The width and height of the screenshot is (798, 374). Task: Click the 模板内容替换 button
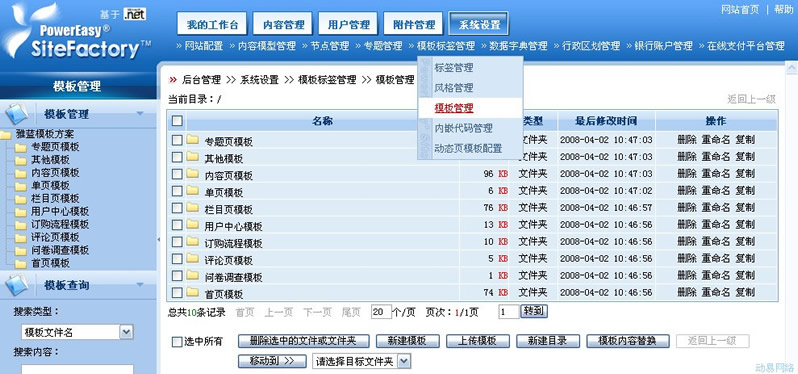click(628, 341)
